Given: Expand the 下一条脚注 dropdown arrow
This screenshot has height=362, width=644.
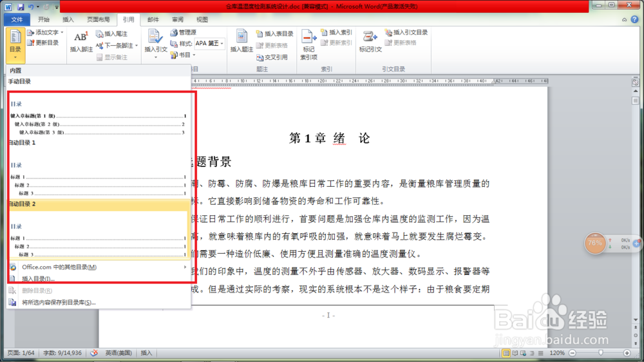Looking at the screenshot, I should tap(137, 46).
